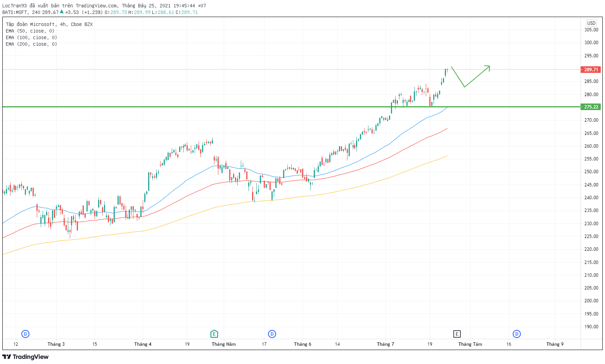This screenshot has width=605, height=364.
Task: Click the '15' date on time axis
Action: tap(95, 344)
